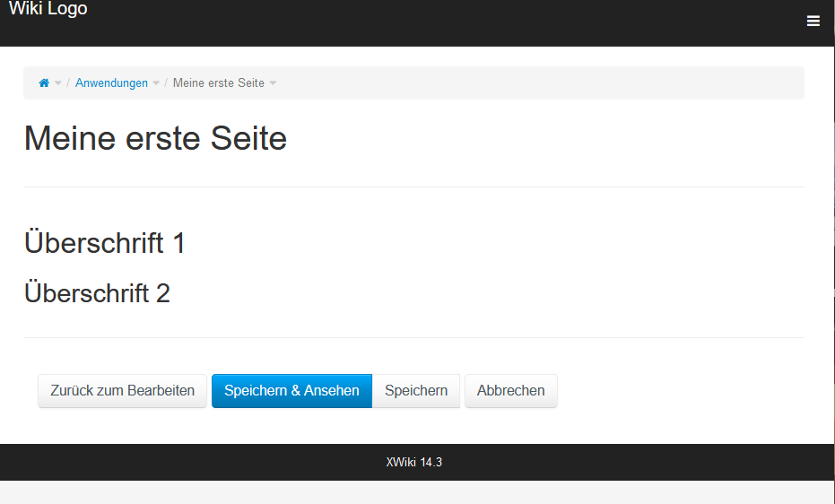Expand the dropdown arrow beside home icon

58,83
